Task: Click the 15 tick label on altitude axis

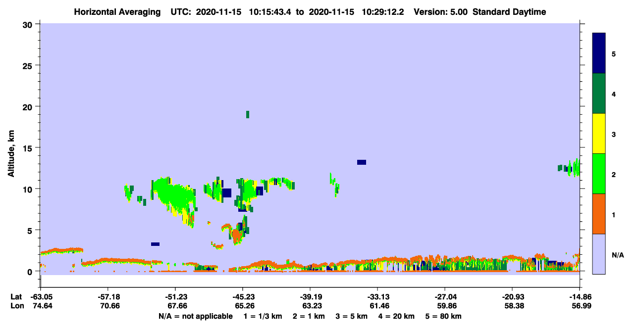Action: point(28,148)
